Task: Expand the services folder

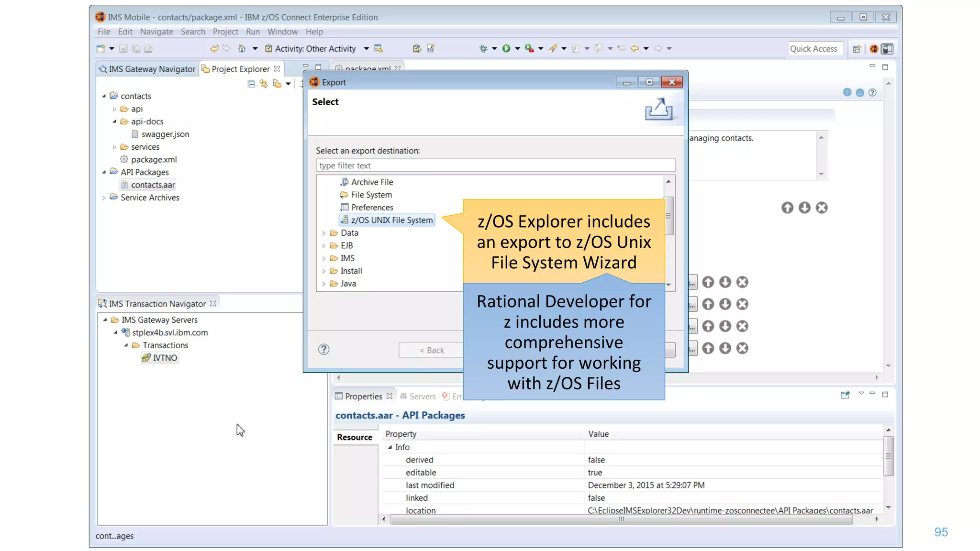Action: click(114, 147)
